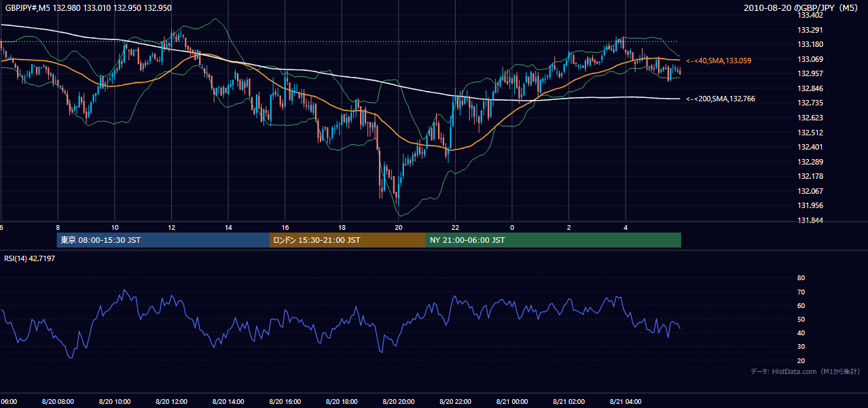This screenshot has height=408, width=868.
Task: Click RSI scale label 30
Action: coord(801,347)
